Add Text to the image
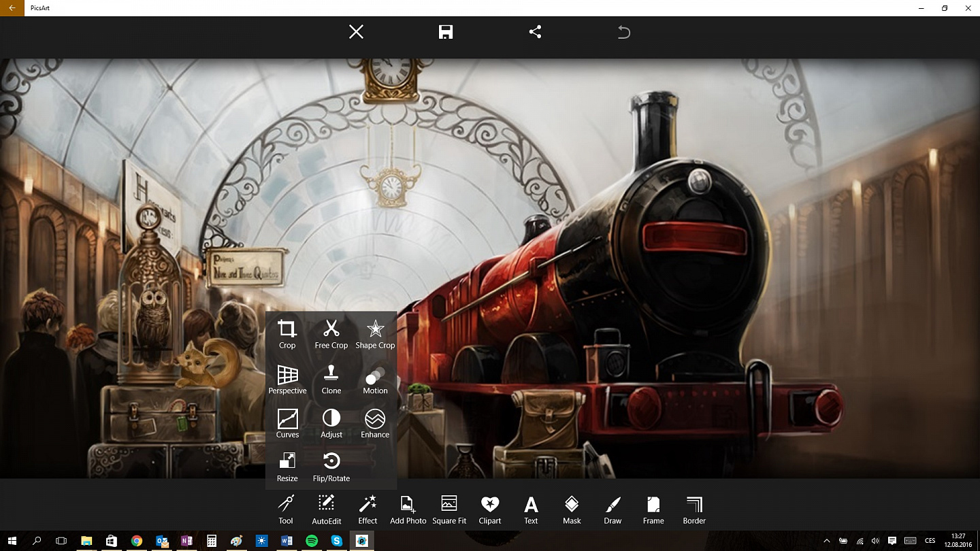Screen dimensions: 980x551 (531, 510)
